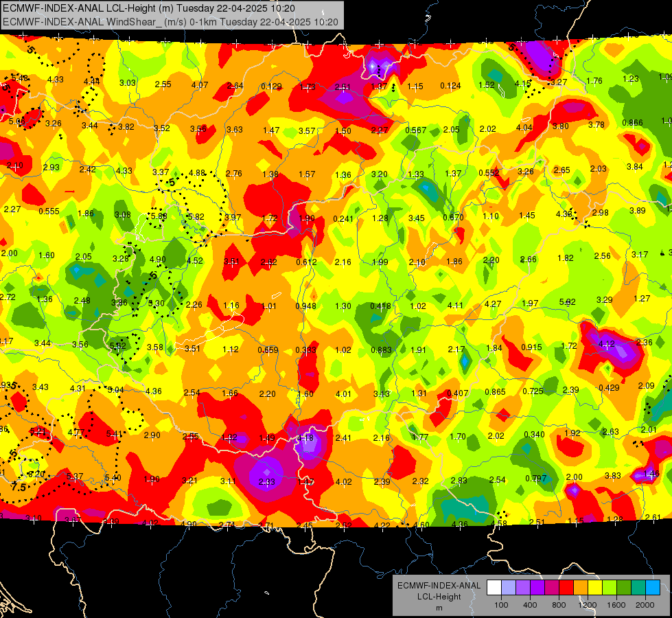Select the map value 0.883
This screenshot has height=618, width=672.
(382, 350)
